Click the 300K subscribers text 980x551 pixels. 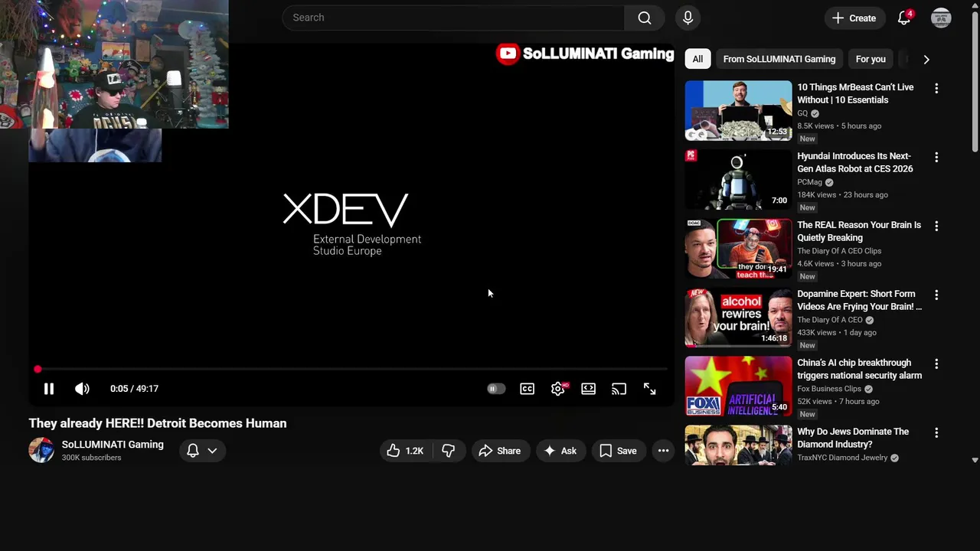click(91, 458)
